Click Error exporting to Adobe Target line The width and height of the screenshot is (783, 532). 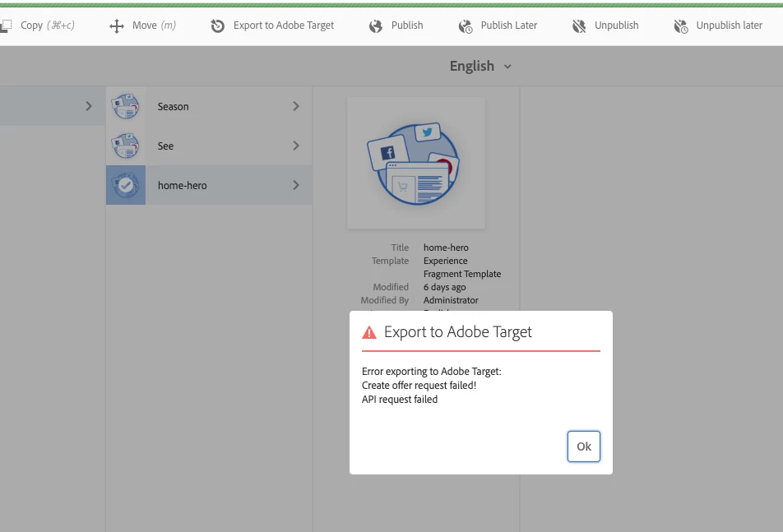[432, 372]
